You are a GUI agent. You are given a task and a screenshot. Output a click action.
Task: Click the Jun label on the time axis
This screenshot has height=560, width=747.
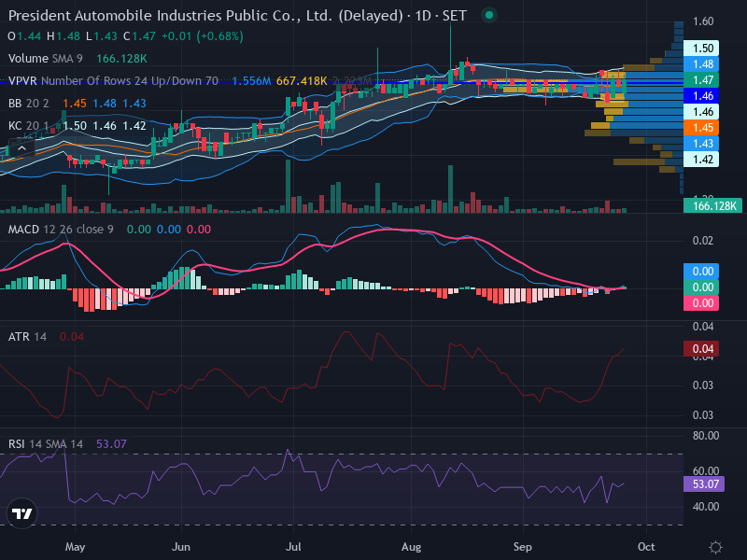[180, 547]
